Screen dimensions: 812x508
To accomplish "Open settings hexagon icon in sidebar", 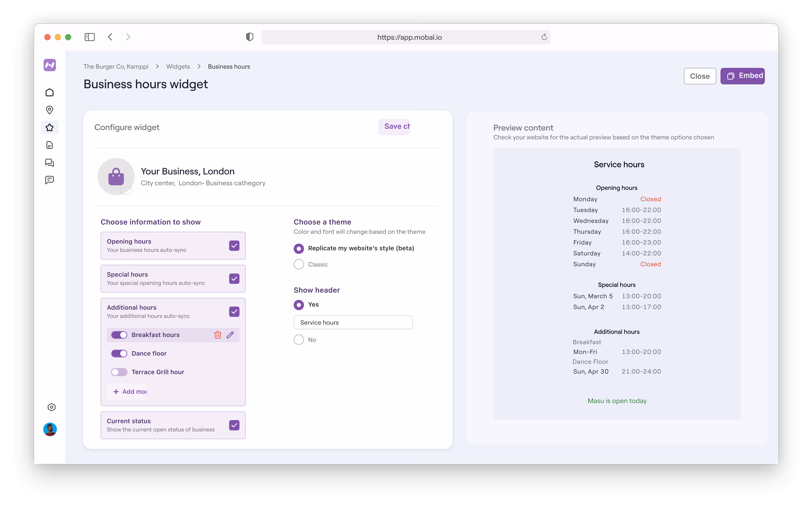I will tap(51, 407).
